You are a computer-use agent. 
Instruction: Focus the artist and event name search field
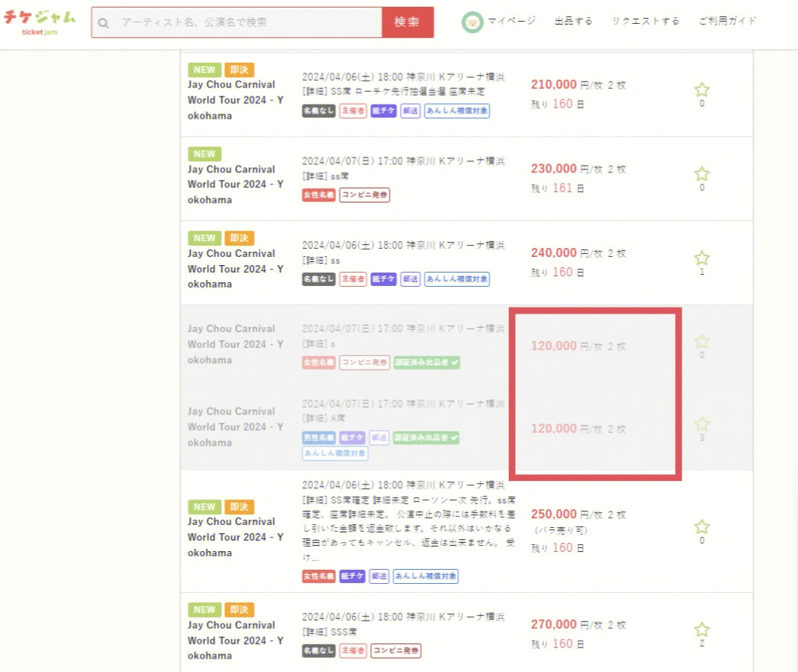[237, 22]
